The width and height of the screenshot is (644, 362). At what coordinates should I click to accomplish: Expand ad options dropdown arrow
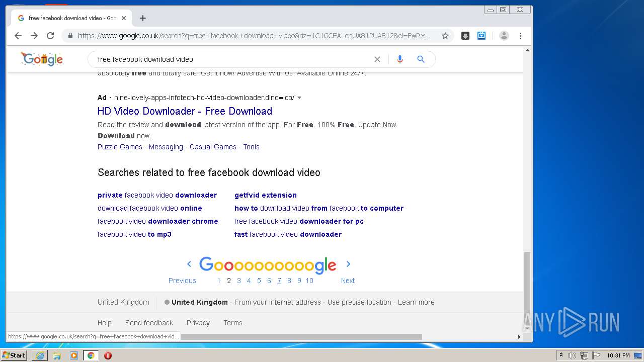coord(299,98)
